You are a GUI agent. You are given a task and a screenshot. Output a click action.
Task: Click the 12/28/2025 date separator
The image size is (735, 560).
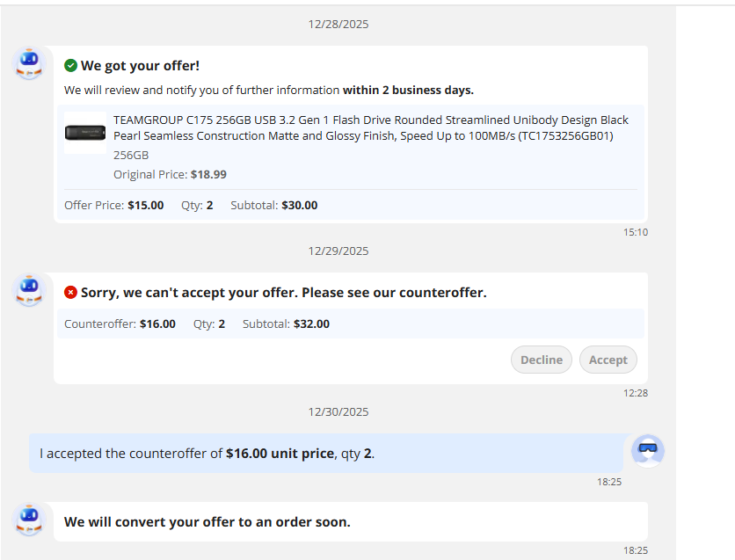click(338, 24)
